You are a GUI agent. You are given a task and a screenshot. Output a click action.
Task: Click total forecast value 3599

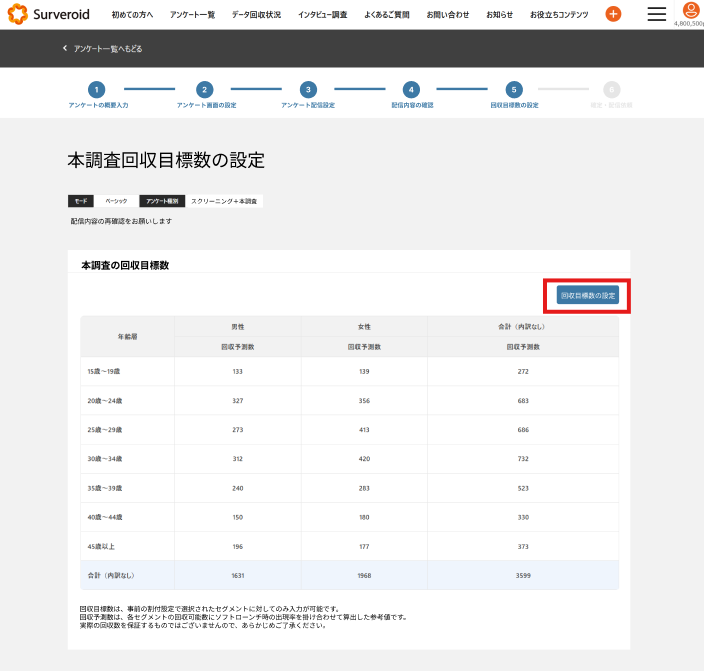pyautogui.click(x=522, y=575)
